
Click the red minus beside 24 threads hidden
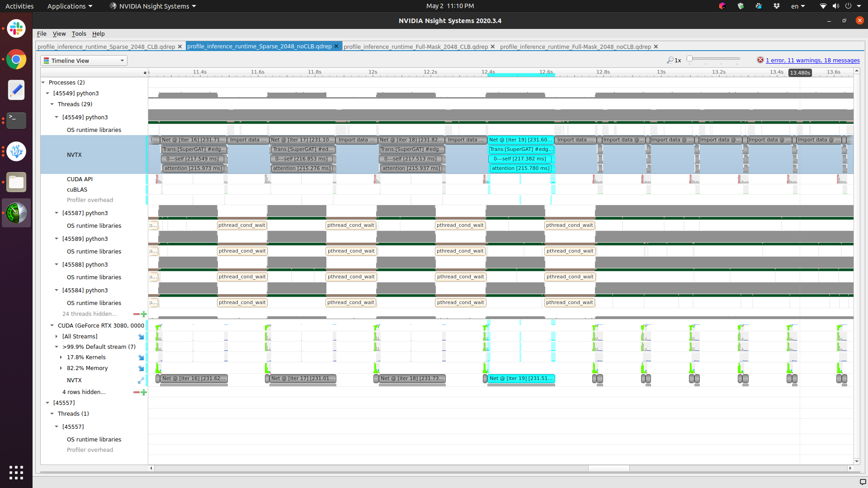point(136,314)
